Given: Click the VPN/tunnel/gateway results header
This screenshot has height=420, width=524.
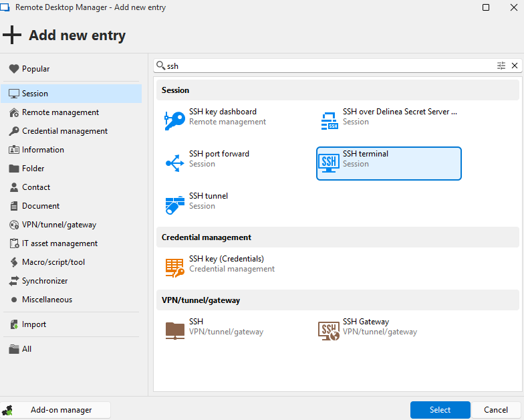Looking at the screenshot, I should pos(338,300).
